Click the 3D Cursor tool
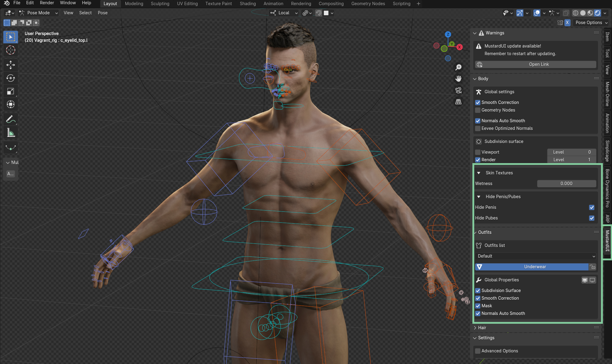Screen dimensions: 612x364 [11, 50]
